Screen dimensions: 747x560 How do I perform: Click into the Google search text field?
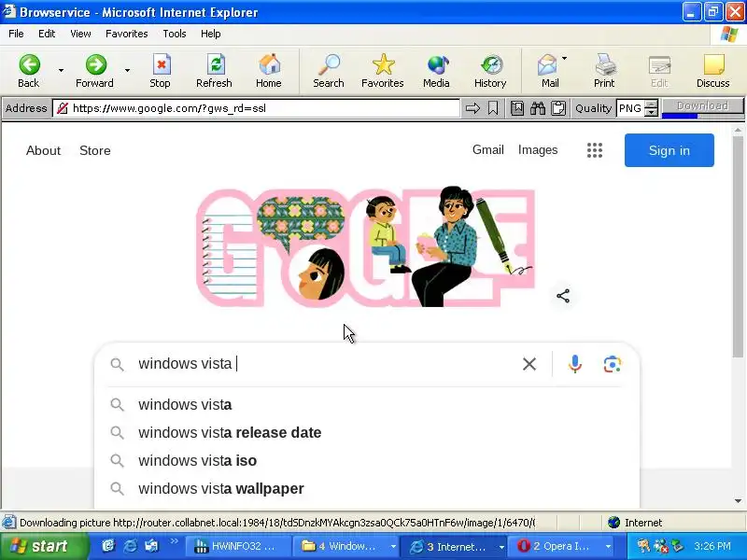pos(326,364)
